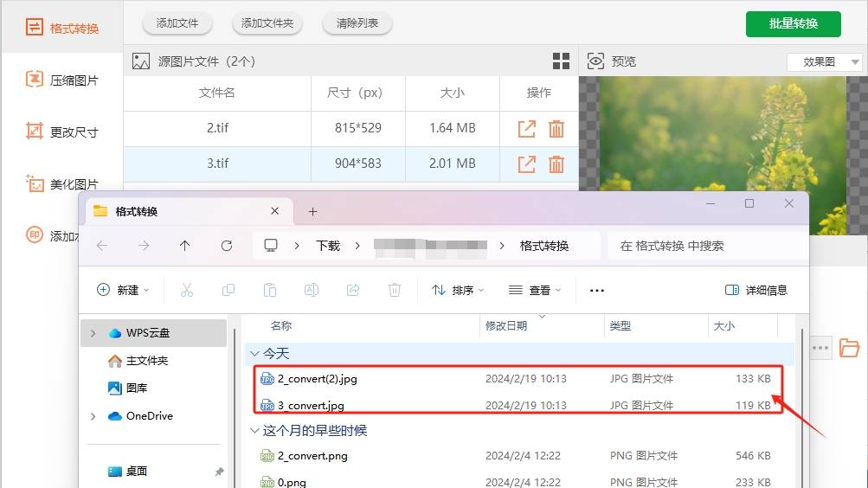The height and width of the screenshot is (488, 868).
Task: Open the 效果图 preview dropdown
Action: click(x=824, y=61)
